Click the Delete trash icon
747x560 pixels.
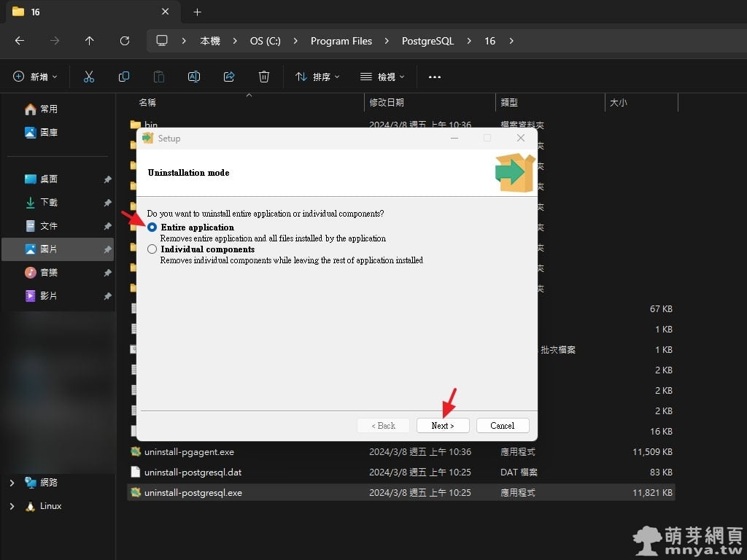[x=264, y=77]
